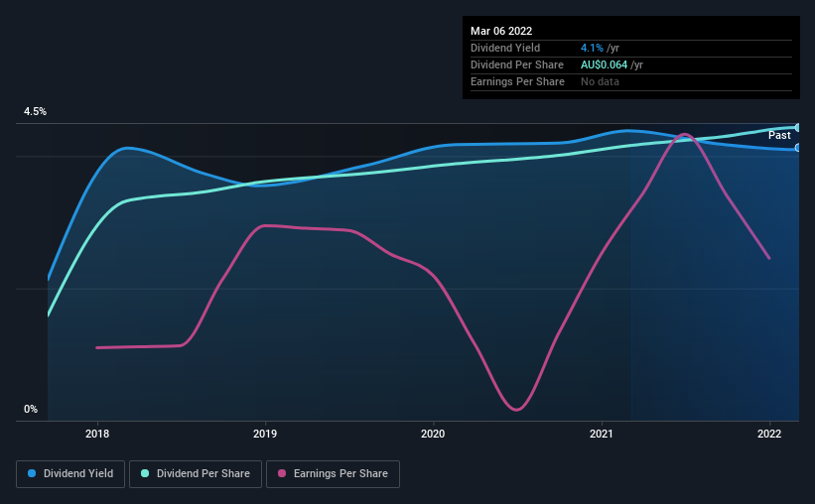This screenshot has height=504, width=815.
Task: Click the blue Dividend Yield legend dot
Action: click(x=32, y=473)
